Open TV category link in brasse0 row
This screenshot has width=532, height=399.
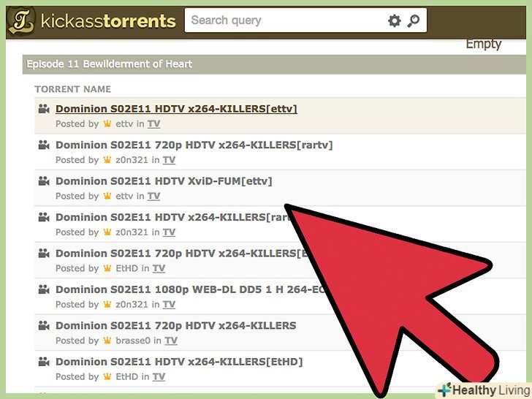(171, 341)
